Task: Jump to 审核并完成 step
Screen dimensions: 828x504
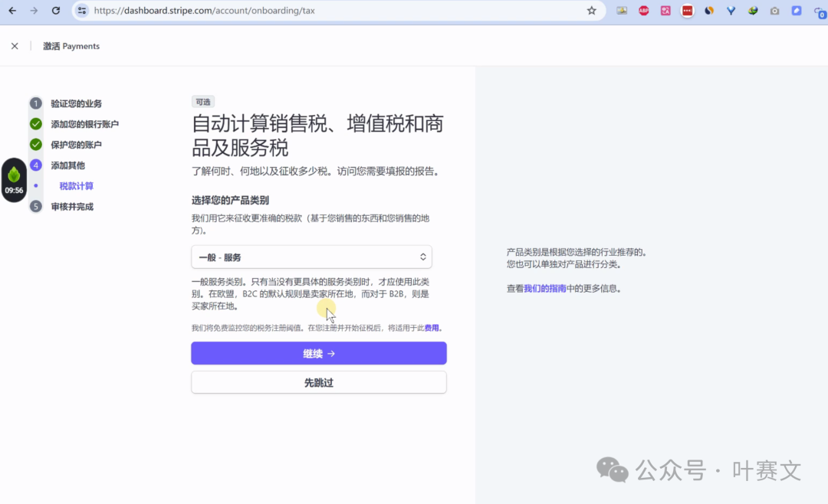Action: pyautogui.click(x=72, y=207)
